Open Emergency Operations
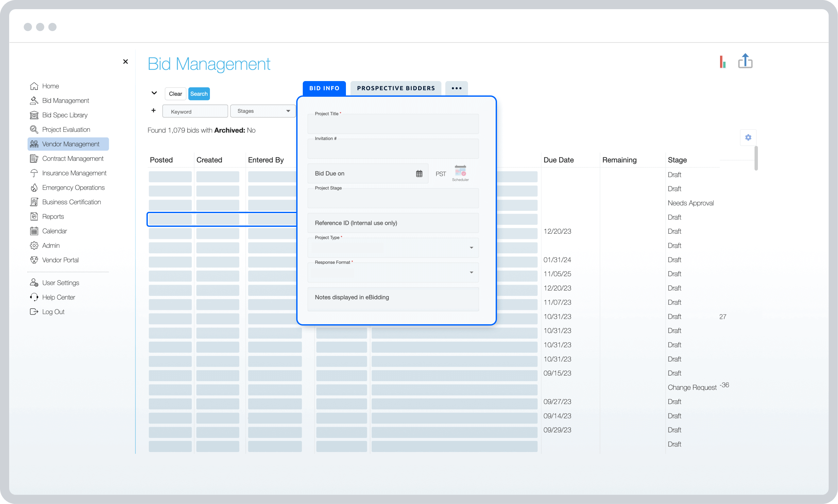 pyautogui.click(x=73, y=188)
